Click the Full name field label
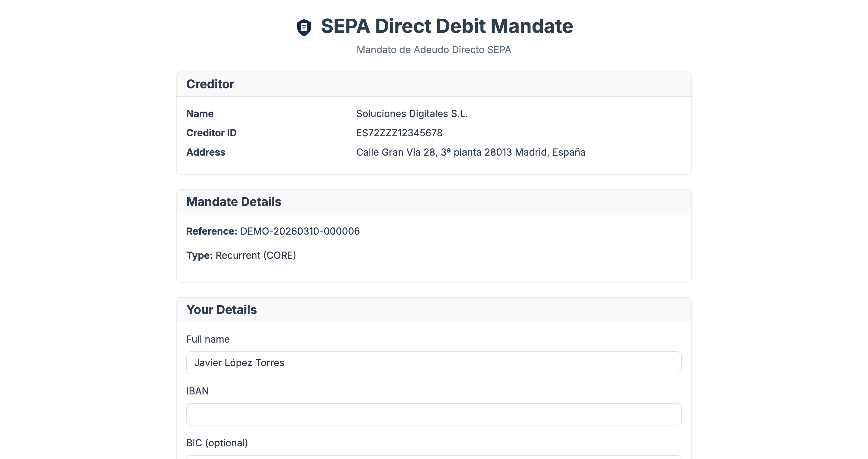 click(x=208, y=339)
